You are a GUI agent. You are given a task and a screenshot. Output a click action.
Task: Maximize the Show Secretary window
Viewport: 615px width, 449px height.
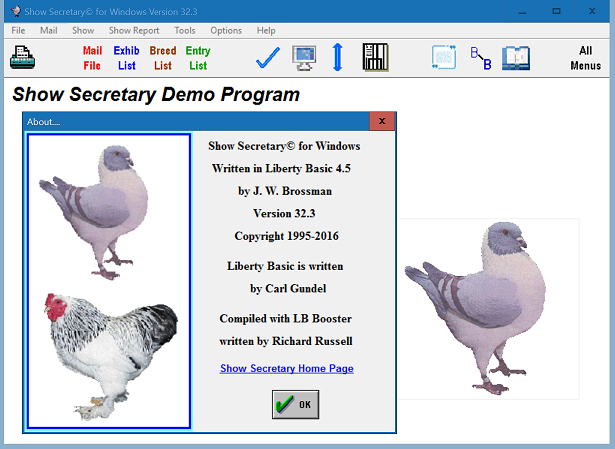pyautogui.click(x=557, y=11)
